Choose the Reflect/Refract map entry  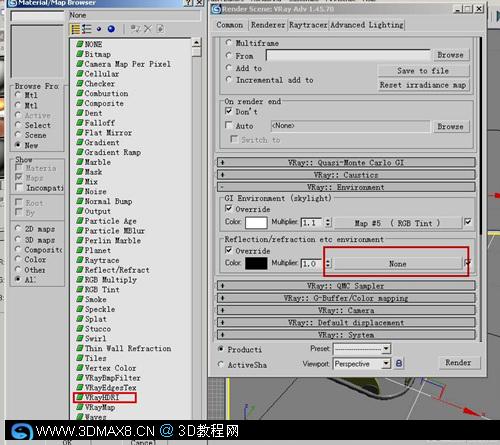pyautogui.click(x=117, y=270)
